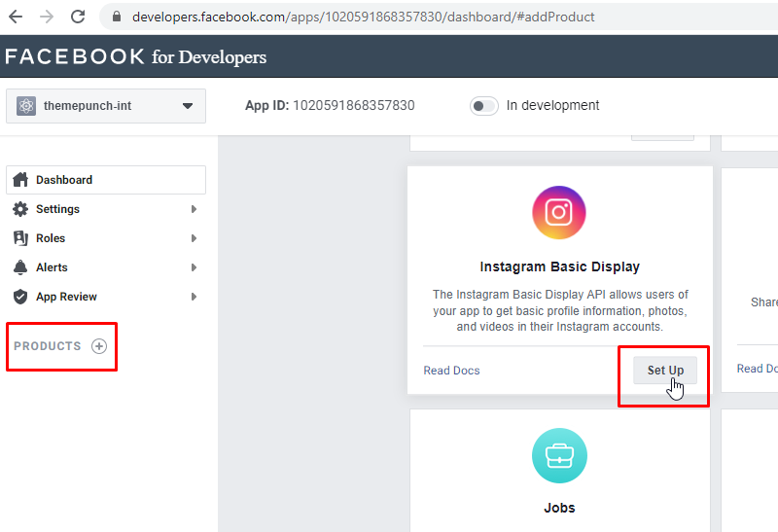Open Read Docs for Instagram Basic Display
The height and width of the screenshot is (532, 778).
coord(451,371)
